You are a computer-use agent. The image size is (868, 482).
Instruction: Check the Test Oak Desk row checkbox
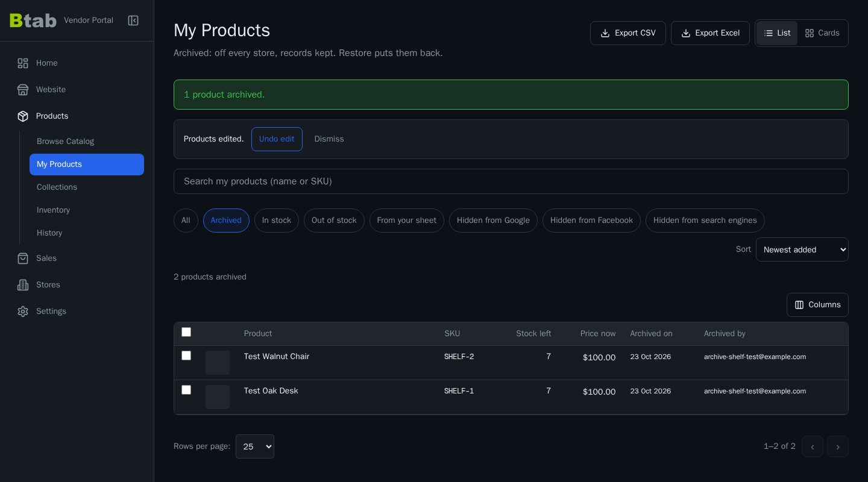[186, 390]
